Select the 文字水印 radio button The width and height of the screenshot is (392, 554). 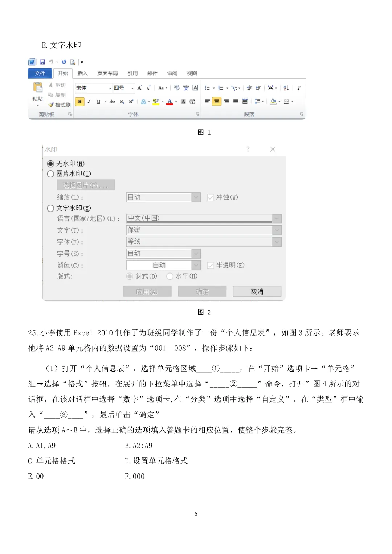[x=50, y=208]
